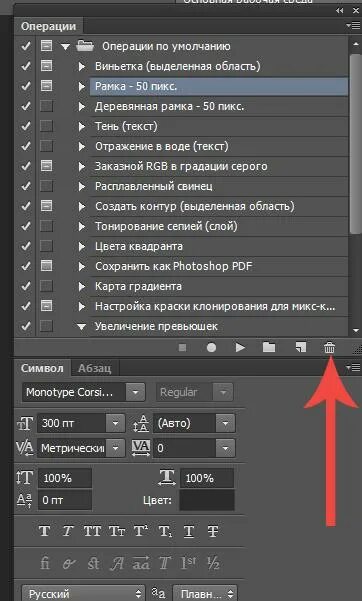Toggle swash A icon
The width and height of the screenshot is (362, 601).
(117, 563)
